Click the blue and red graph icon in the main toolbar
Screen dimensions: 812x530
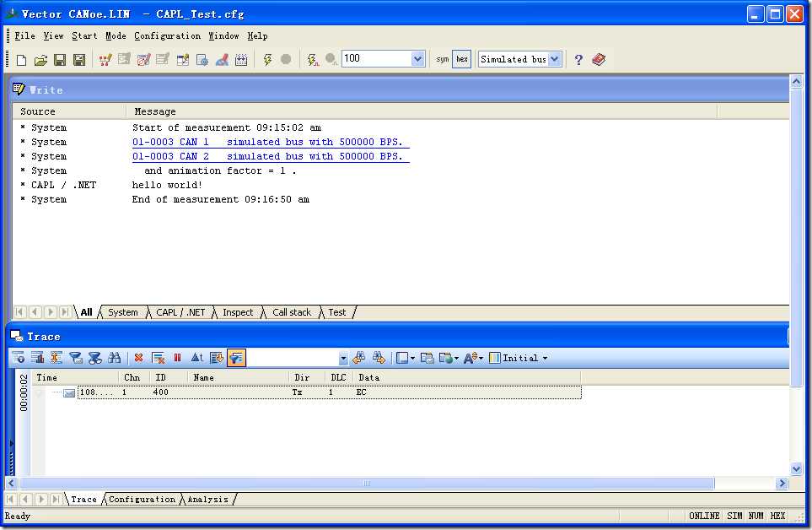(222, 60)
